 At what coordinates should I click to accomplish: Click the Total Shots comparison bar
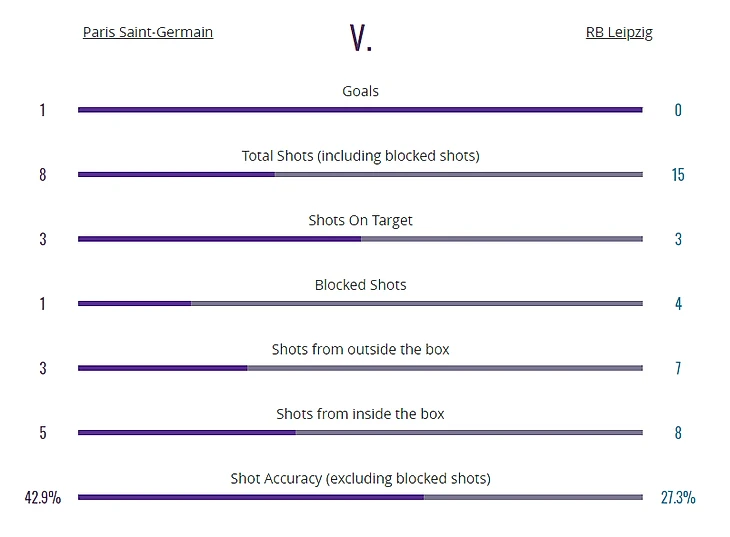pyautogui.click(x=360, y=175)
